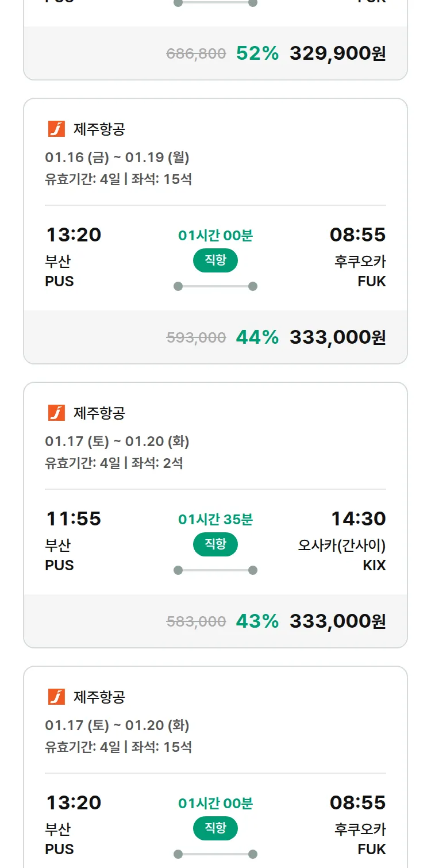Click the 오사카(간사이) KIX destination
This screenshot has width=431, height=868.
click(x=341, y=545)
